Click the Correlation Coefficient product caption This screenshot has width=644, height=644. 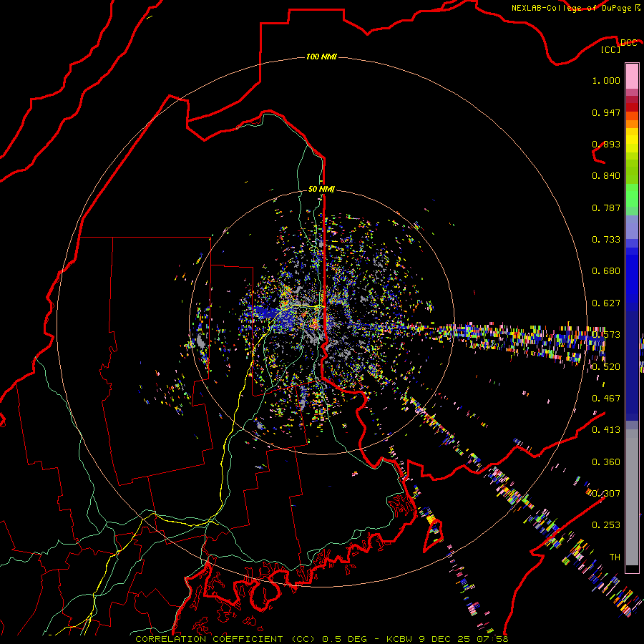pyautogui.click(x=225, y=639)
